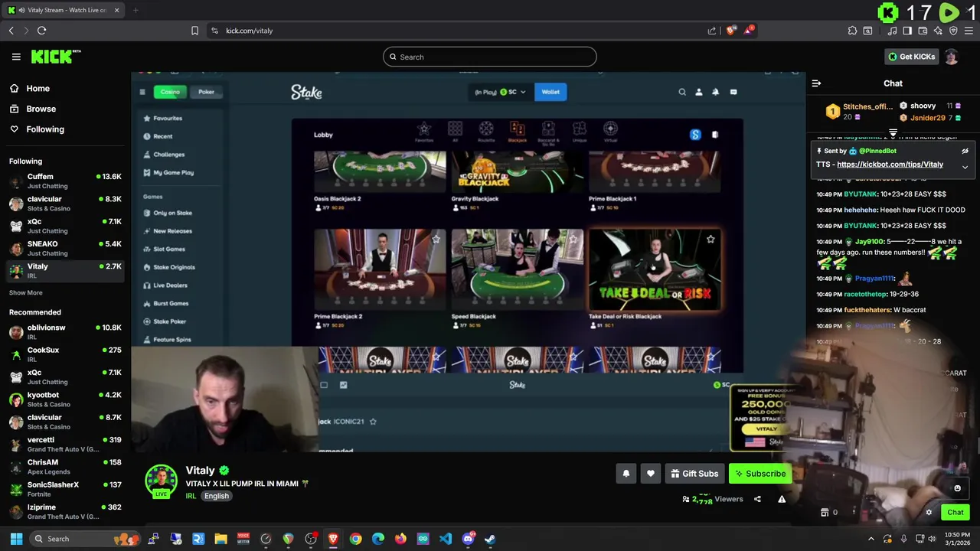
Task: Bookmark this page via bookmark icon
Action: (x=194, y=31)
